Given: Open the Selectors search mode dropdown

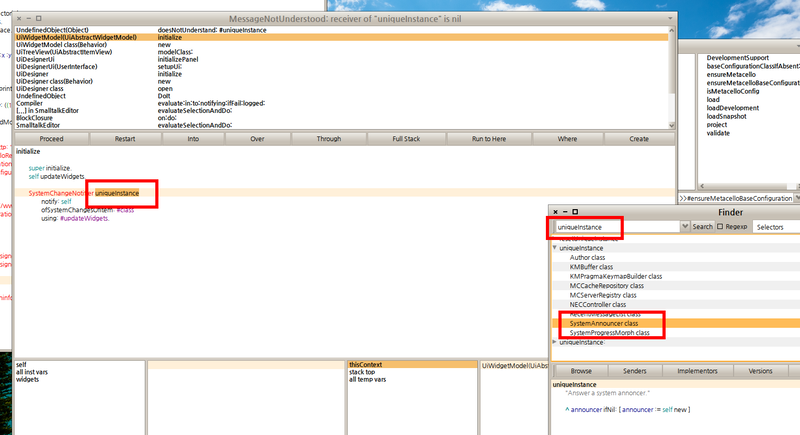Looking at the screenshot, I should [776, 227].
